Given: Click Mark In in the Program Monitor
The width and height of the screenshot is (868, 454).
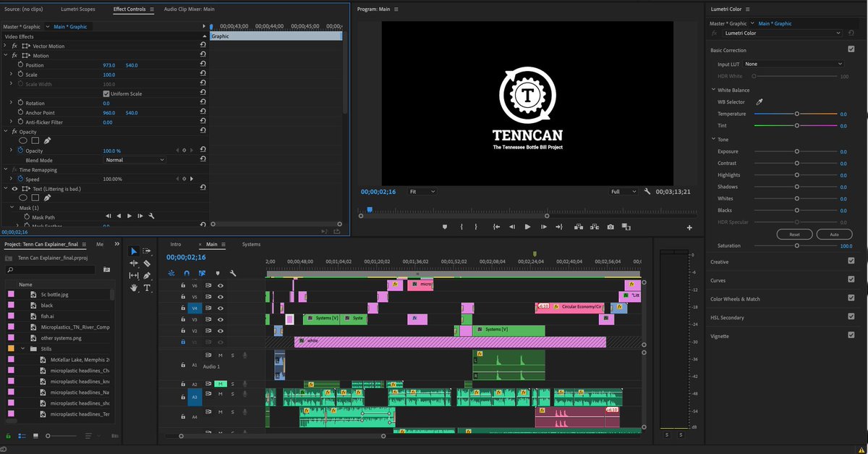Looking at the screenshot, I should 461,227.
